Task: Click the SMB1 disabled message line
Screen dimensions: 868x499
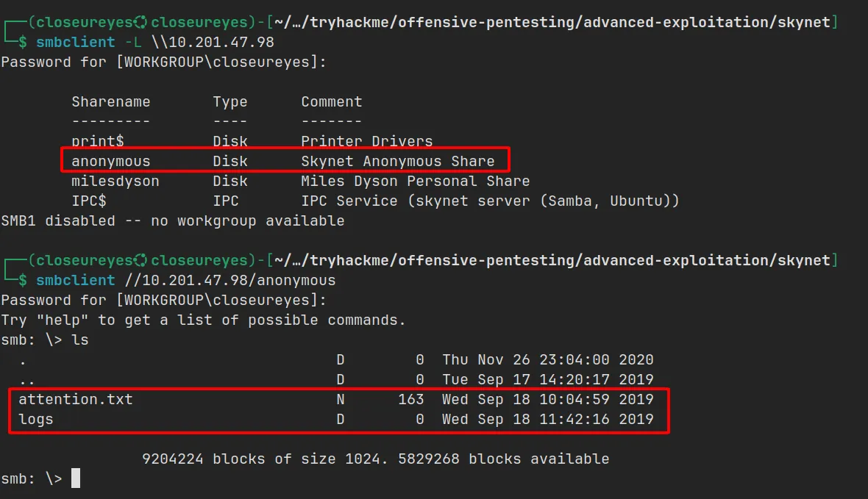Action: 173,220
